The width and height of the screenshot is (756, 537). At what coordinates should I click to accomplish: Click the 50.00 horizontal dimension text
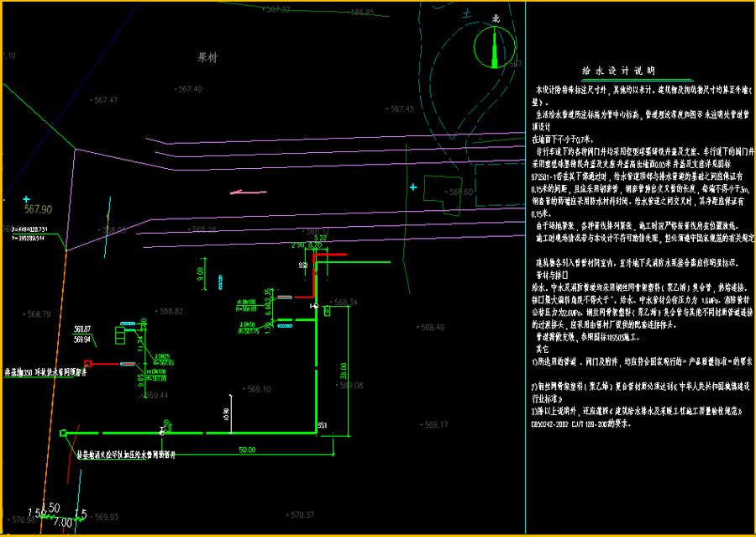[247, 451]
